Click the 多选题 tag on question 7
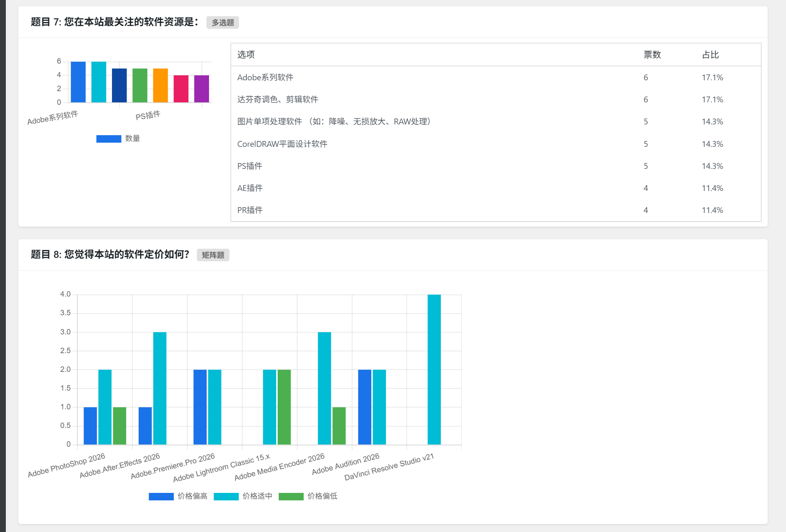786x532 pixels. tap(223, 22)
